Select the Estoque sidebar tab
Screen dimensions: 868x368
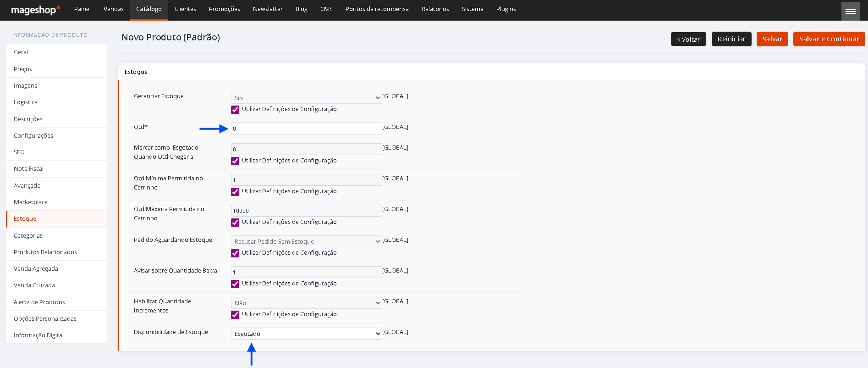pos(56,219)
